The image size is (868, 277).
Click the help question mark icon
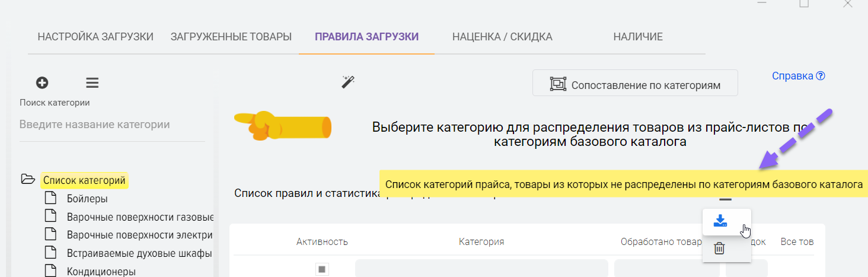coord(821,76)
